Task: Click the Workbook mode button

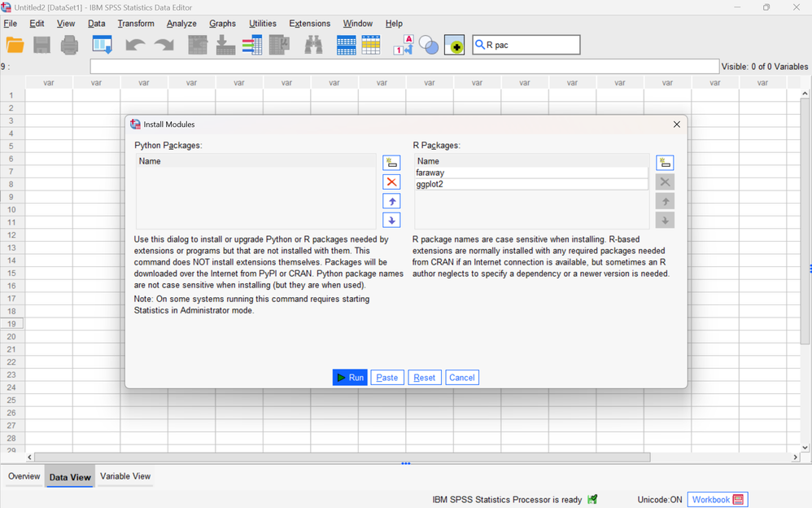Action: [718, 500]
